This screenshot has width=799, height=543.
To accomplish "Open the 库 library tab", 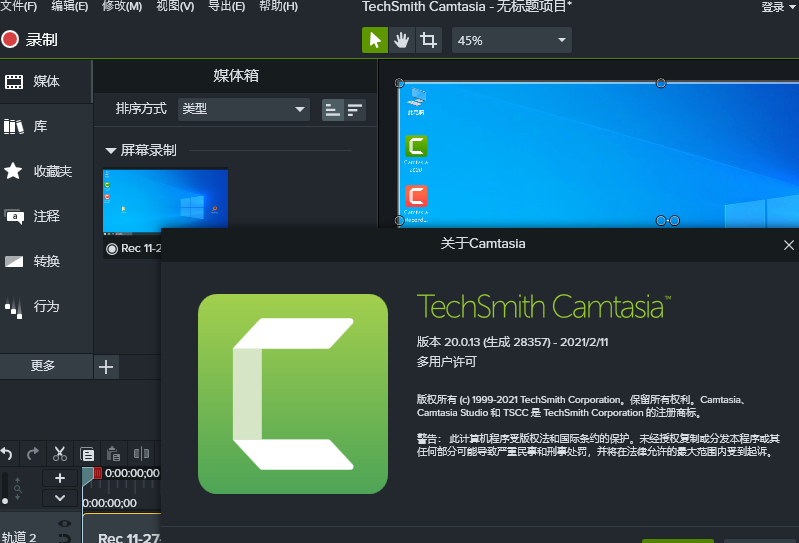I will coord(46,126).
